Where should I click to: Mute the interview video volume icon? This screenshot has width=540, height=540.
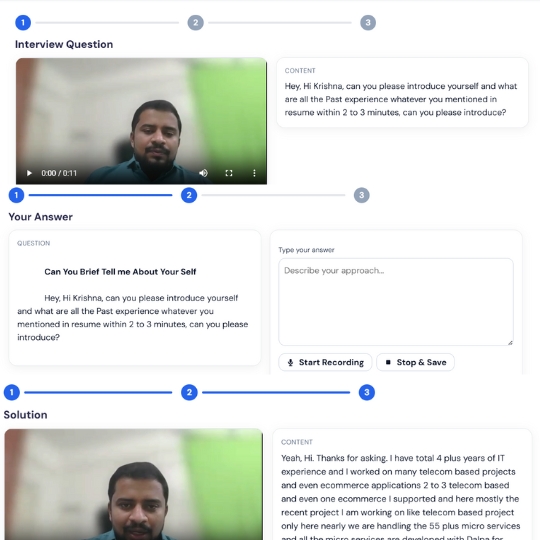pyautogui.click(x=203, y=173)
